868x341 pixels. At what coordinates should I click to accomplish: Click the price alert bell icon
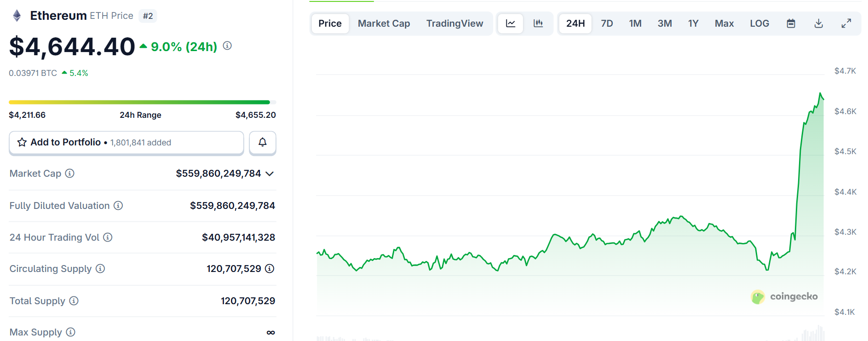263,142
